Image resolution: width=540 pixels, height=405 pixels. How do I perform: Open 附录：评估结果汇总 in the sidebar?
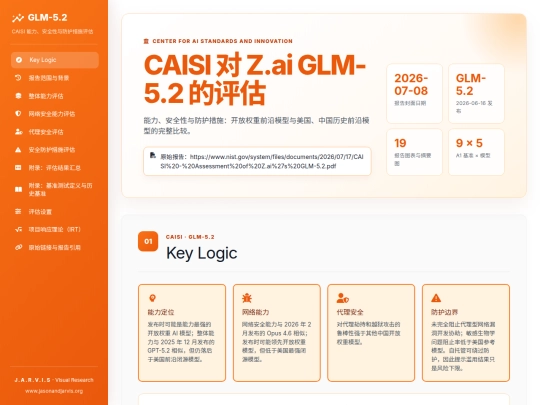(55, 168)
